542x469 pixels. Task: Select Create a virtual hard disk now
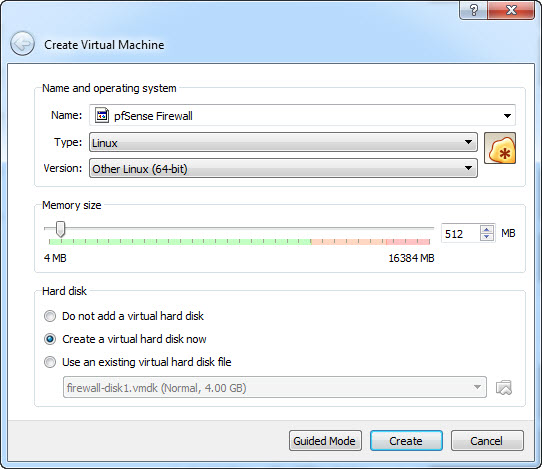point(50,339)
